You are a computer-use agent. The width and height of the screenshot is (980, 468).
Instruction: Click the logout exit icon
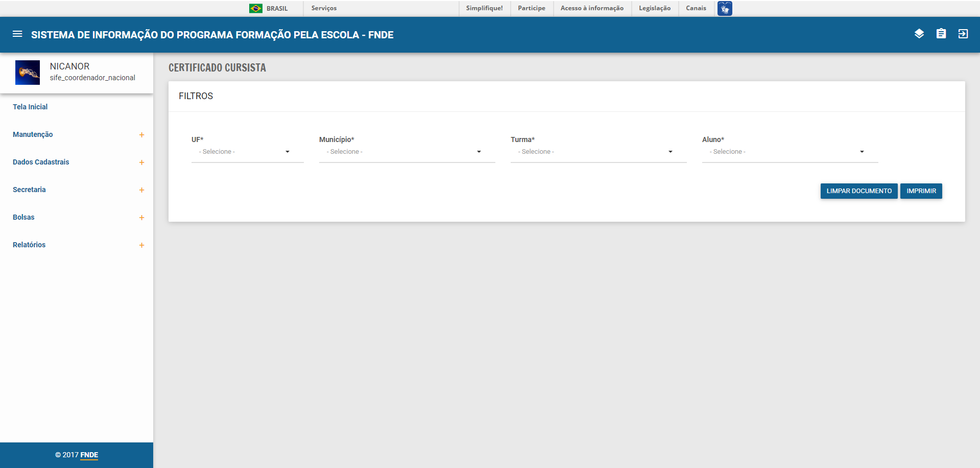click(963, 34)
